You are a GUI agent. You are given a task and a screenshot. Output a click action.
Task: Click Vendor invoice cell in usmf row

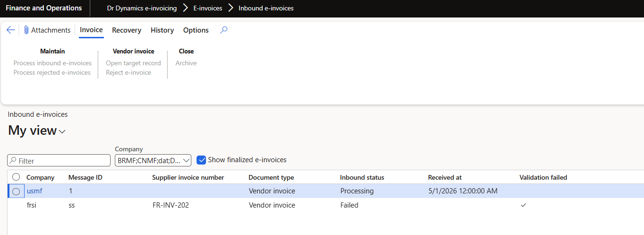pos(272,191)
